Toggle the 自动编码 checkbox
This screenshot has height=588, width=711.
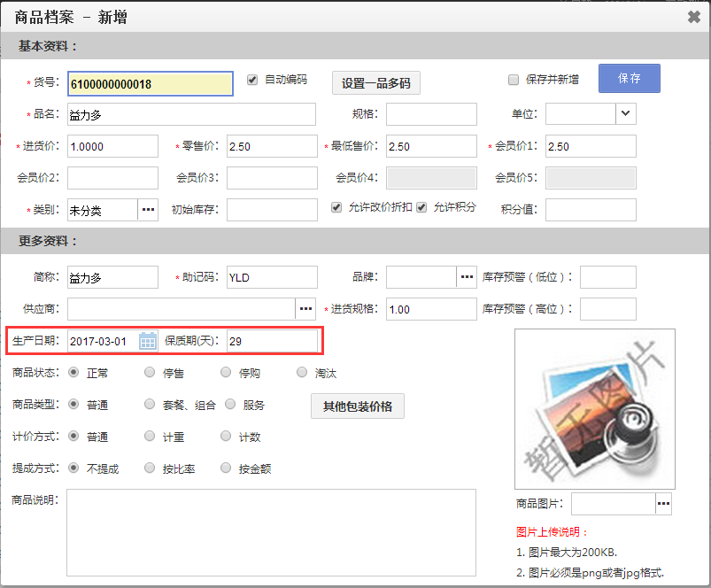[x=252, y=80]
